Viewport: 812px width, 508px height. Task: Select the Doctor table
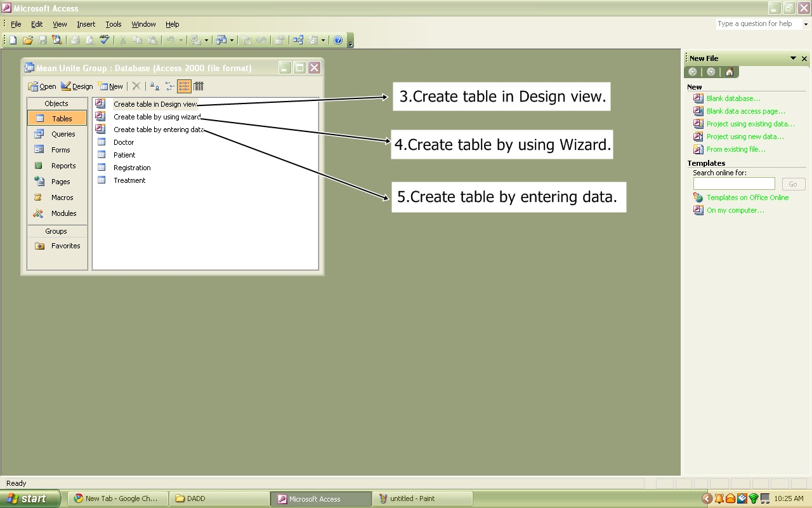click(x=124, y=142)
